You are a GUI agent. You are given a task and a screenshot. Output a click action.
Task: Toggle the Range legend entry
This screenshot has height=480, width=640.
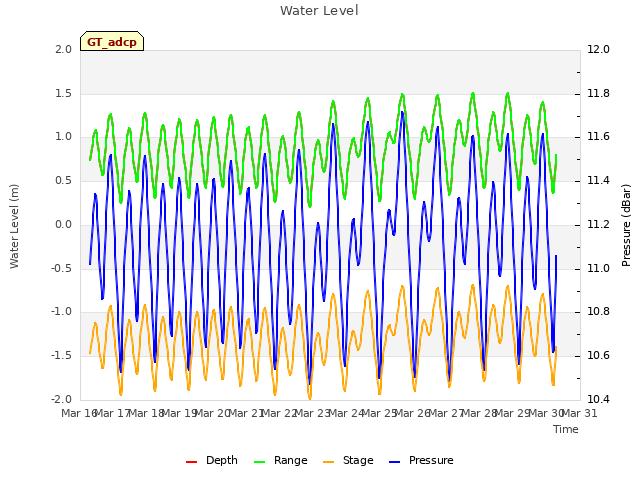(x=280, y=460)
